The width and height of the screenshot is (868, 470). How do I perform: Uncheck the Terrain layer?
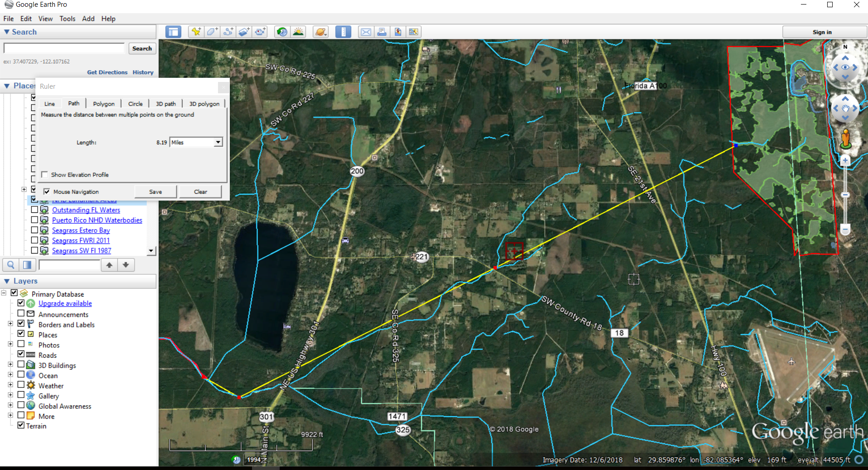[x=21, y=425]
